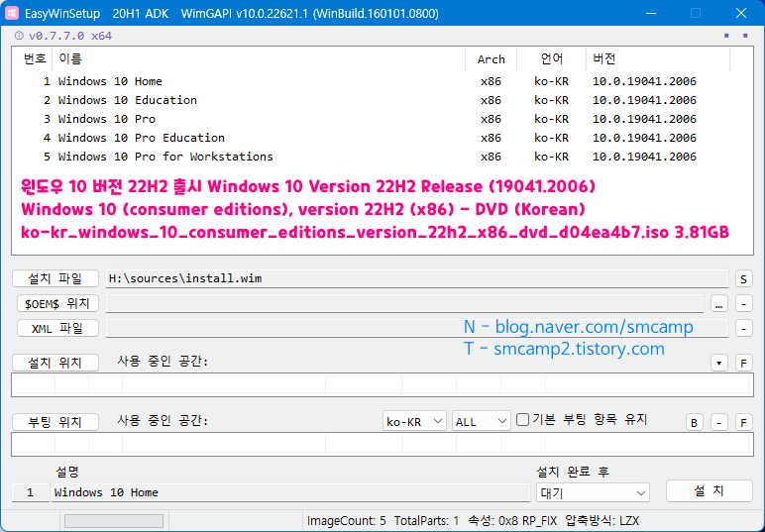Click ImageCount: 5 in the status bar
765x532 pixels.
click(x=347, y=521)
